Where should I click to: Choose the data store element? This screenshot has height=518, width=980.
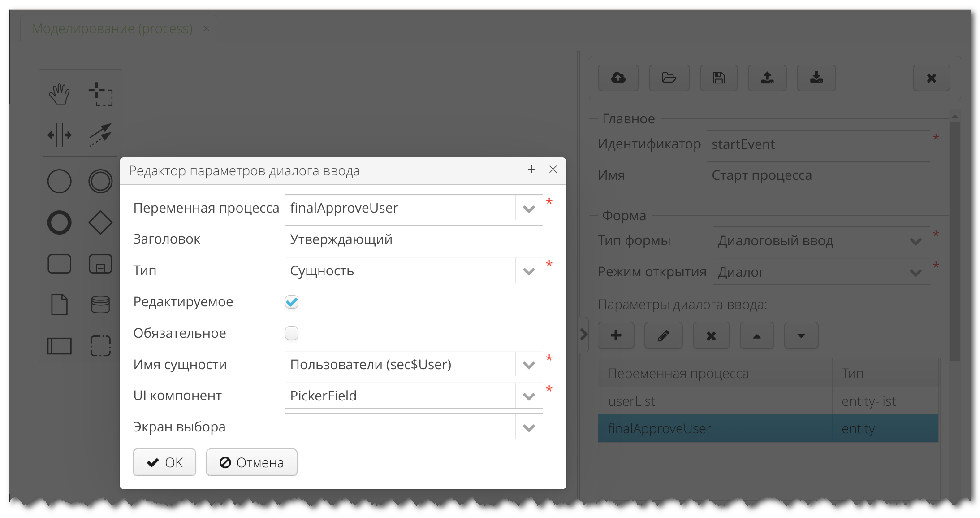[x=100, y=305]
